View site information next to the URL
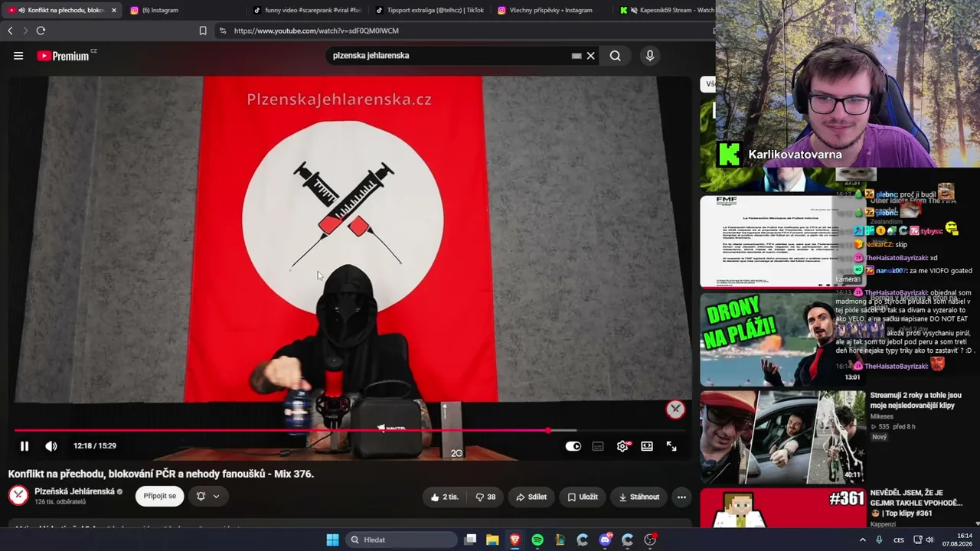Screen dimensions: 980x551 click(222, 31)
